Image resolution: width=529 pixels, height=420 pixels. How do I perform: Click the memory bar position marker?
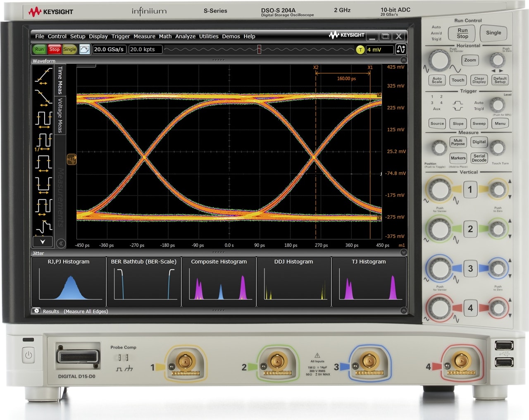pyautogui.click(x=259, y=50)
